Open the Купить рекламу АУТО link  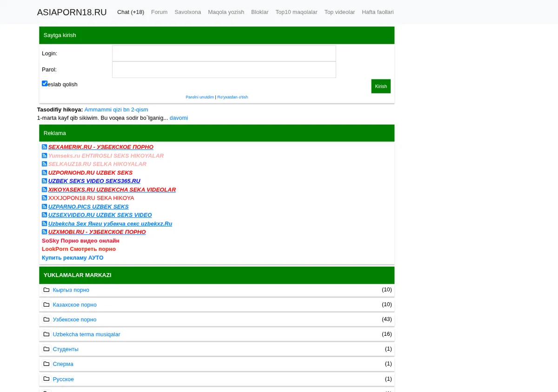point(73,258)
